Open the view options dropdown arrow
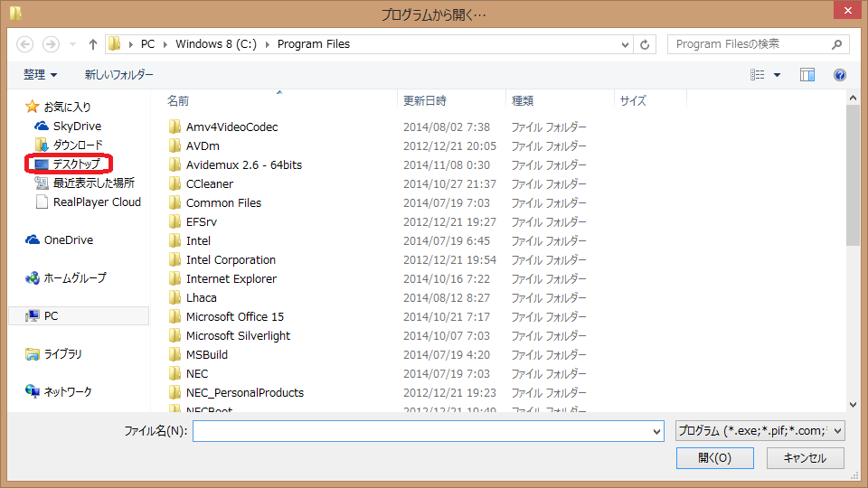Screen dimensions: 868x488 778,75
